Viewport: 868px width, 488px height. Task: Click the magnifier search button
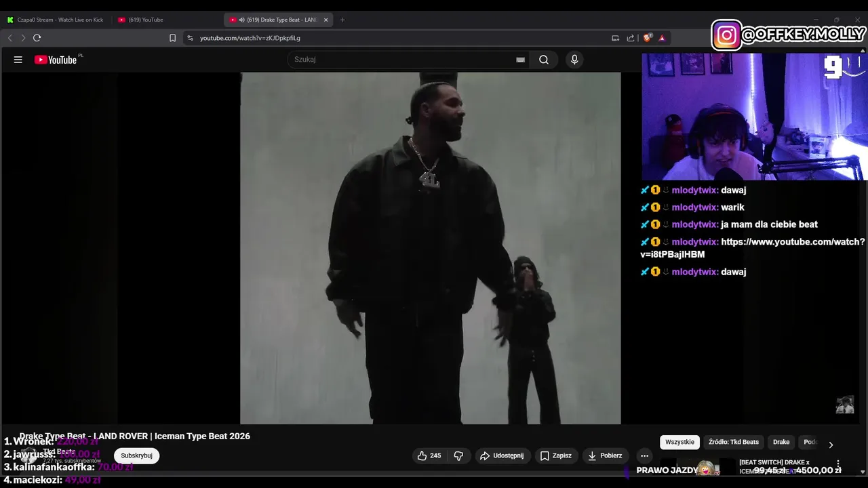[x=544, y=60]
